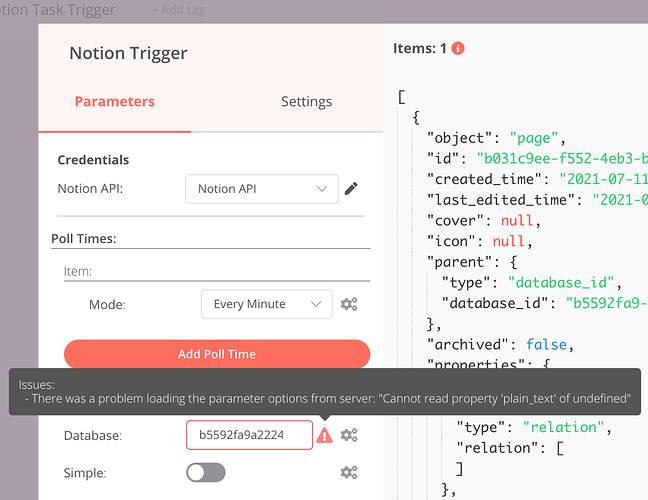Click the Items info icon
Screen dimensions: 648x500
(458, 48)
